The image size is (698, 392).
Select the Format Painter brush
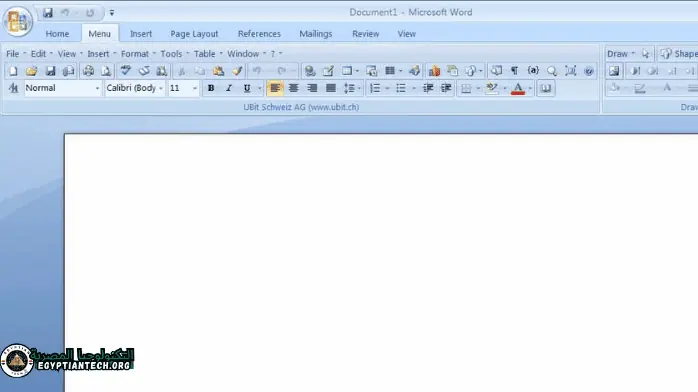click(x=237, y=71)
